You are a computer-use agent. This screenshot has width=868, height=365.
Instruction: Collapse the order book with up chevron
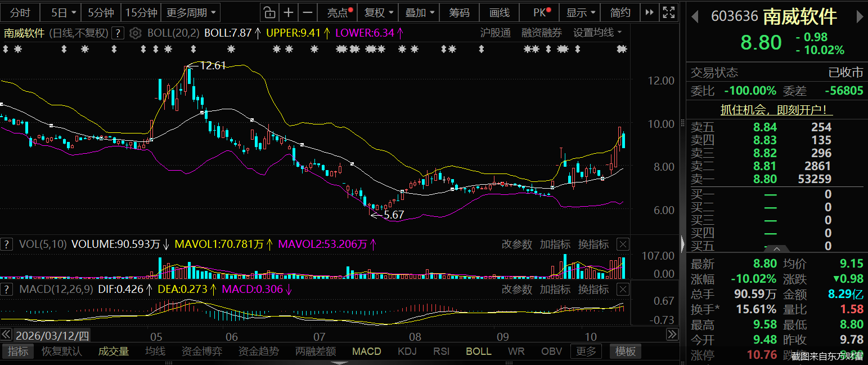coord(777,248)
